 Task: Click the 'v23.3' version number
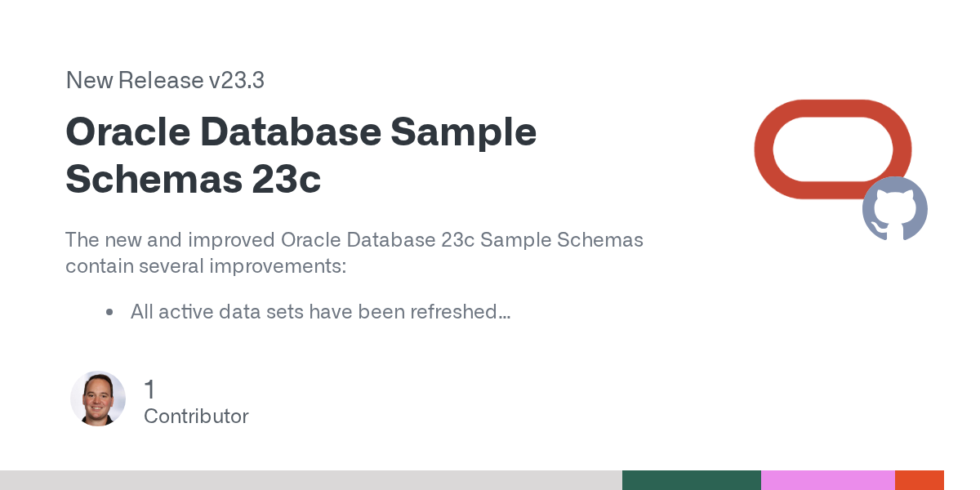(x=236, y=81)
